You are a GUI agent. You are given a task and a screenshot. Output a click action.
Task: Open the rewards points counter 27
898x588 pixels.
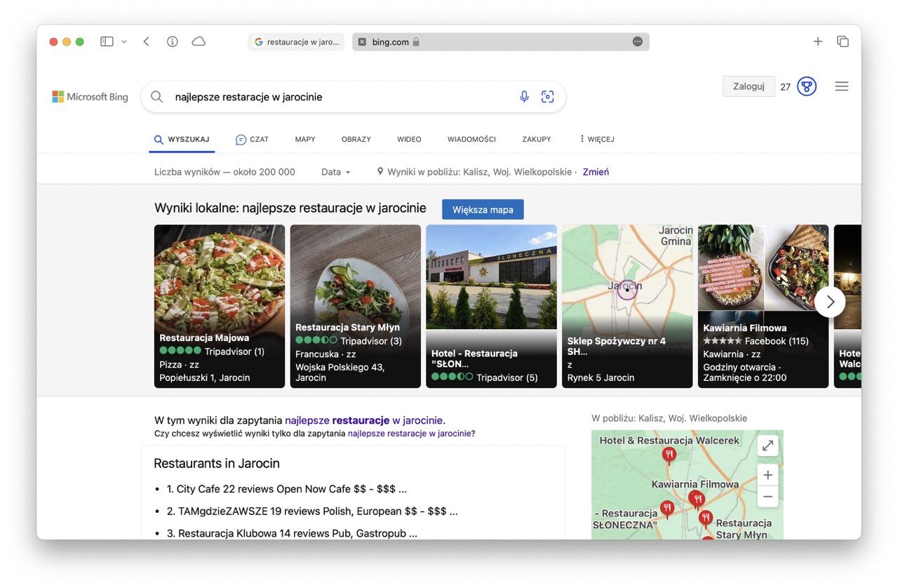(x=785, y=87)
